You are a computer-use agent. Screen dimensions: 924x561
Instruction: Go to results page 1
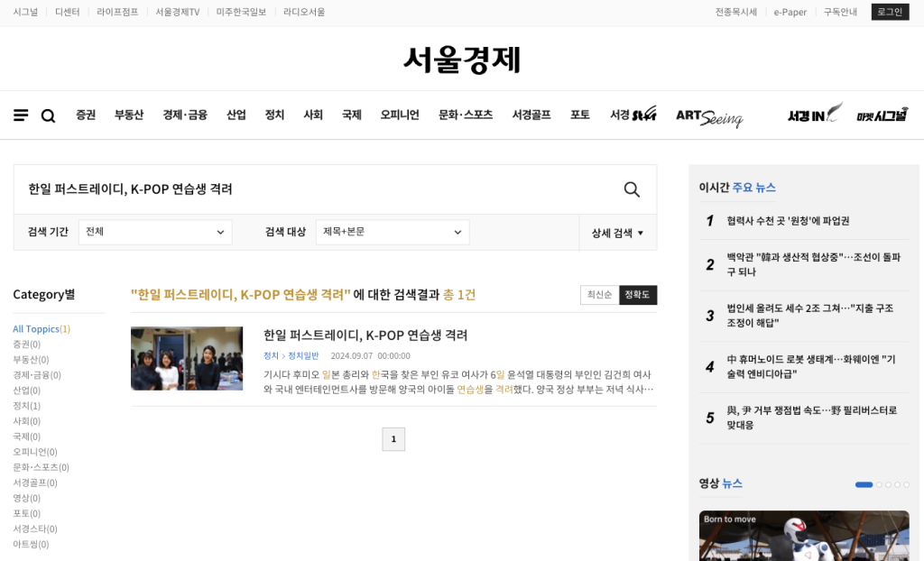tap(393, 439)
